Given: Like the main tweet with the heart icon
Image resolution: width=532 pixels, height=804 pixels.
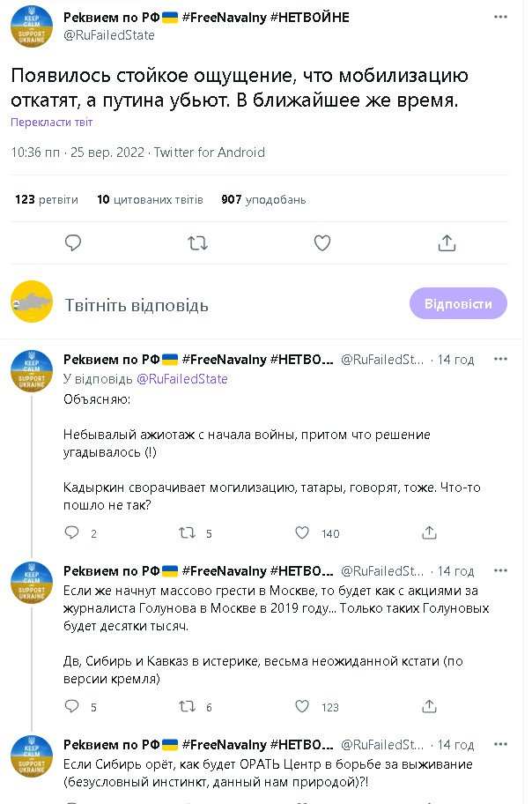Looking at the screenshot, I should [x=322, y=242].
